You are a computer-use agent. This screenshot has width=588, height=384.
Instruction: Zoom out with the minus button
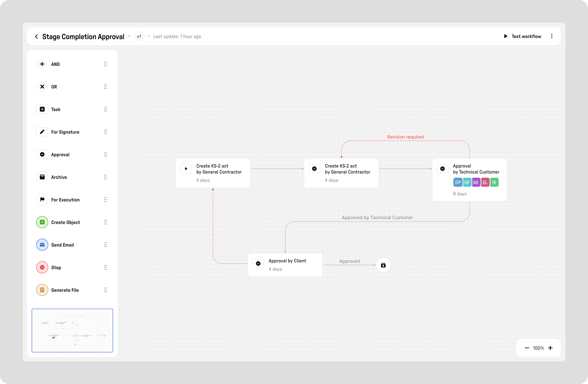(x=527, y=348)
